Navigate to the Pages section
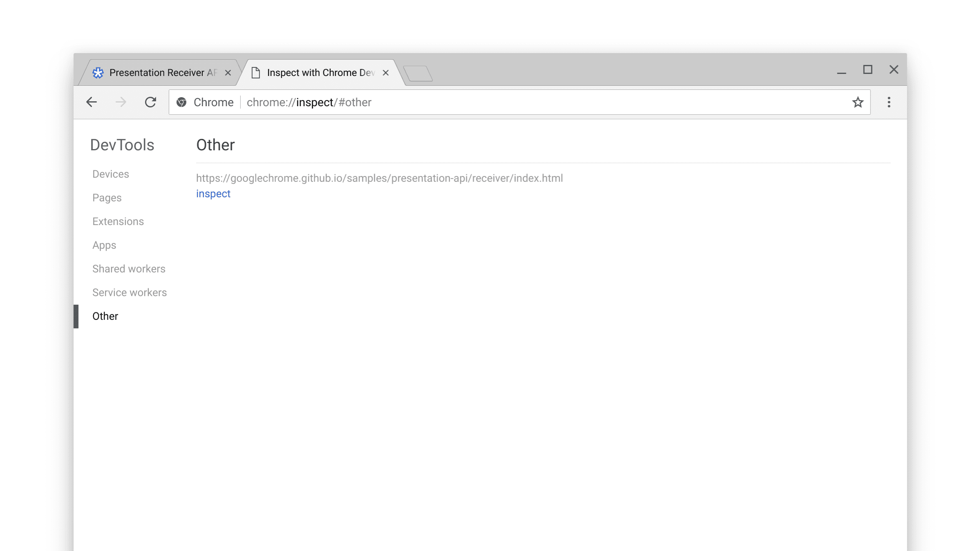 [107, 198]
